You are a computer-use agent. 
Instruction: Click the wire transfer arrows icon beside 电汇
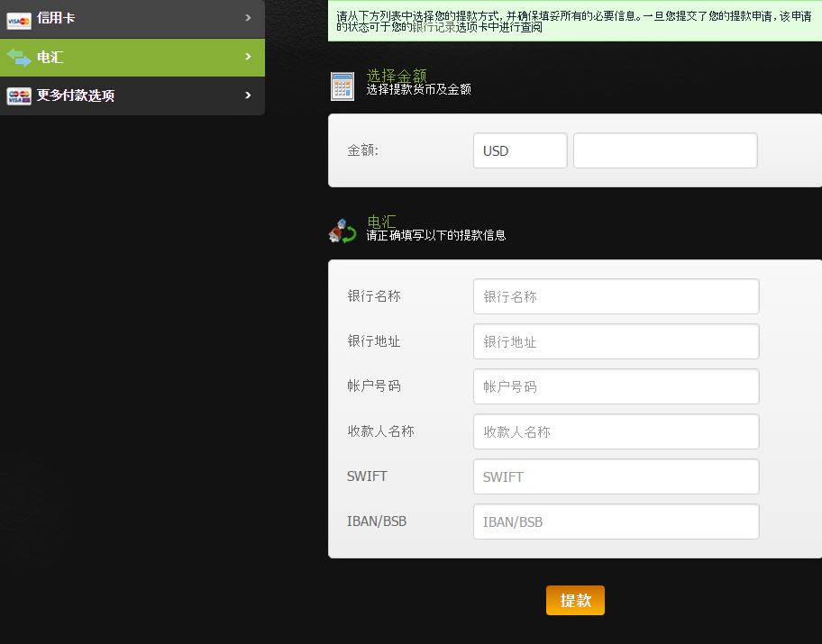[x=19, y=57]
